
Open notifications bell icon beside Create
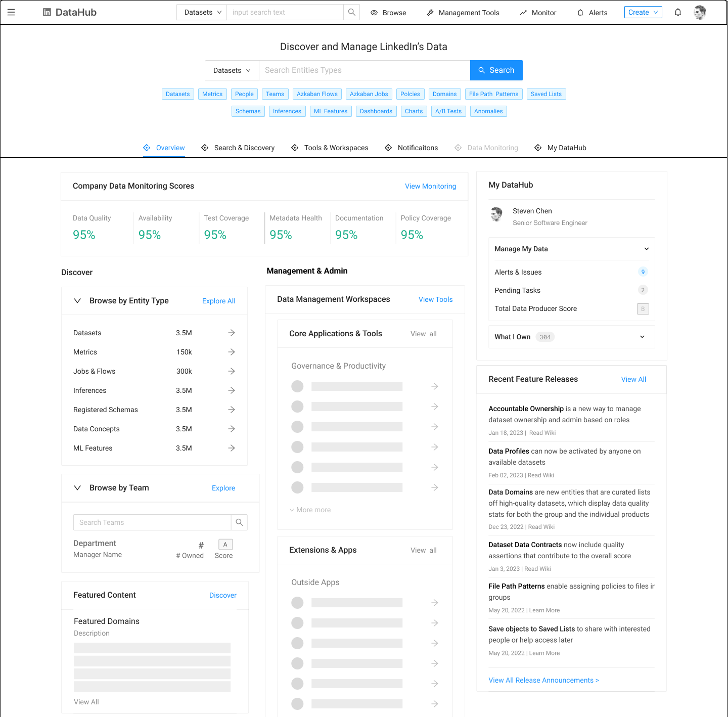pos(678,12)
